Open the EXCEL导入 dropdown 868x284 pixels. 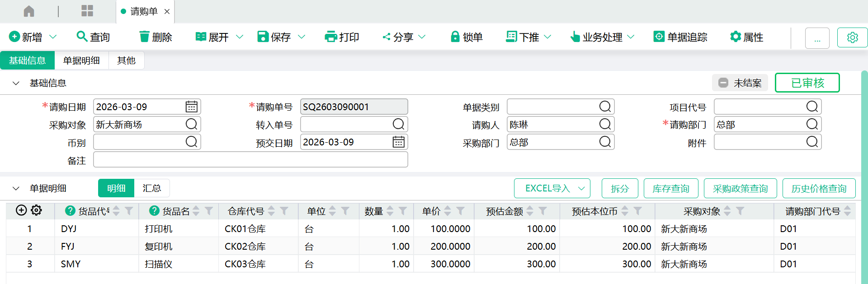tap(581, 188)
